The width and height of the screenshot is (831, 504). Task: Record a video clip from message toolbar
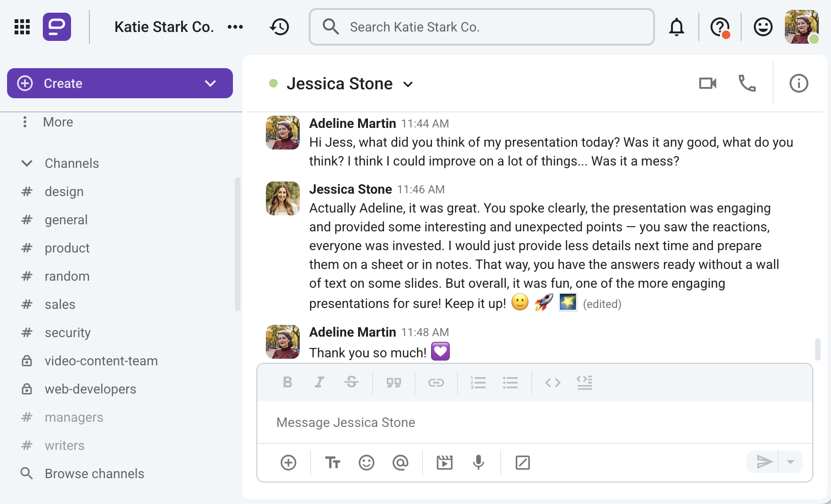click(x=444, y=463)
